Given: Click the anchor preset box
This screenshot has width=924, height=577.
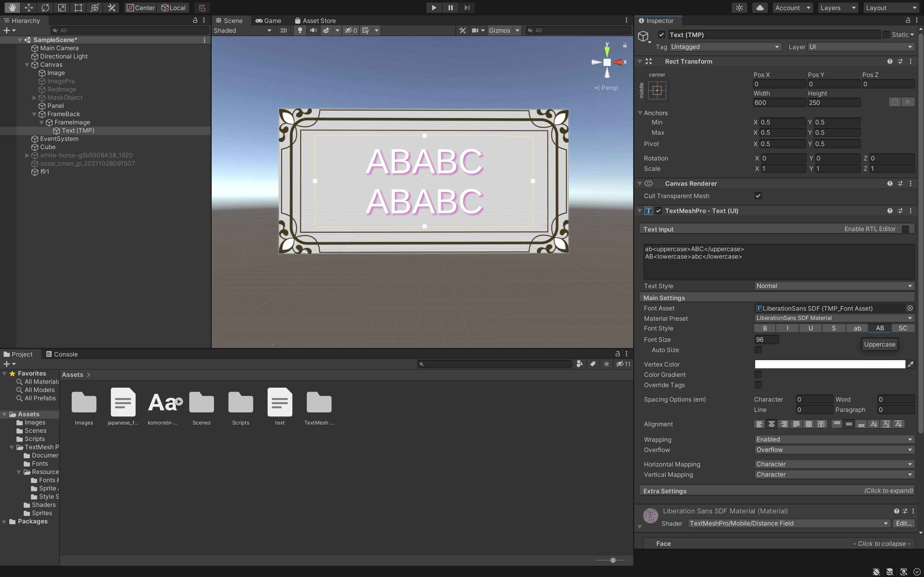Looking at the screenshot, I should pyautogui.click(x=657, y=90).
